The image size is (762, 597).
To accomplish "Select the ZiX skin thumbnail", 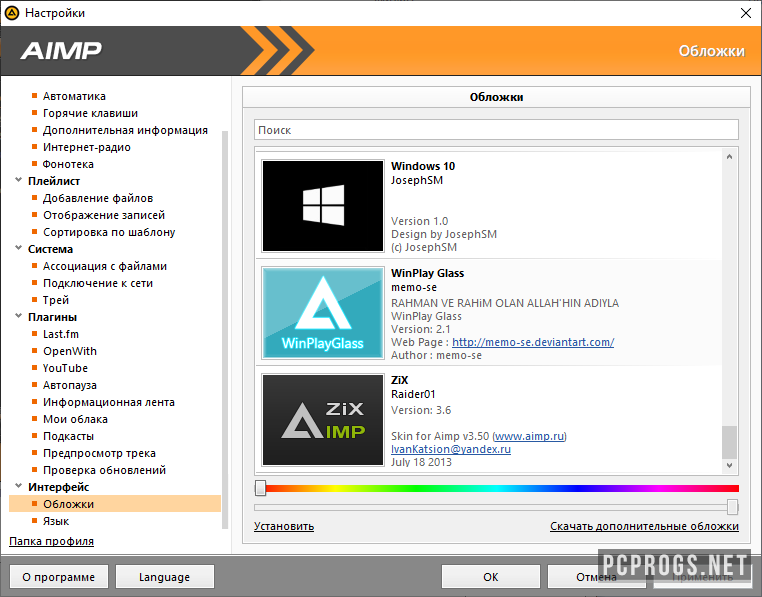I will pyautogui.click(x=323, y=420).
